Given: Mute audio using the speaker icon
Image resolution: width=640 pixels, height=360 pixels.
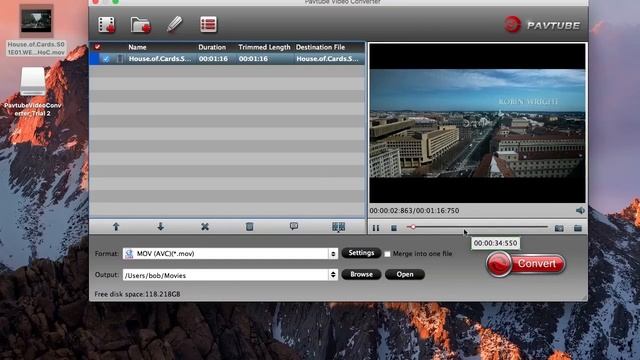Looking at the screenshot, I should click(x=580, y=211).
